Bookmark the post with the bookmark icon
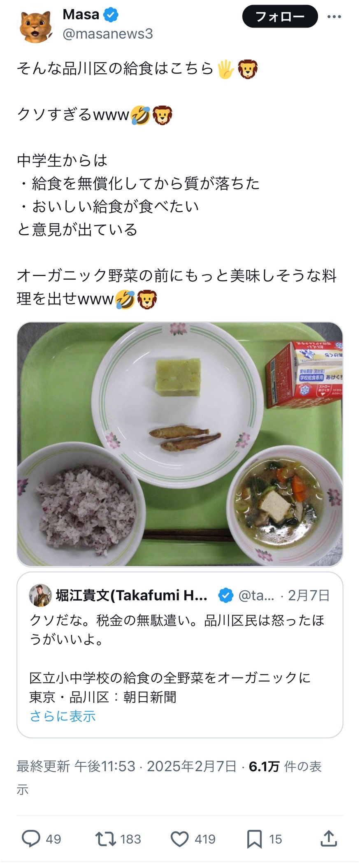The width and height of the screenshot is (360, 868). 254,839
